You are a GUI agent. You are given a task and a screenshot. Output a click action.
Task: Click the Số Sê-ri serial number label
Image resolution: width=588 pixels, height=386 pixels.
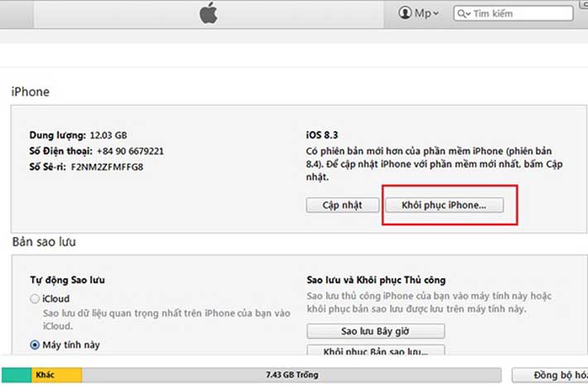pyautogui.click(x=48, y=167)
